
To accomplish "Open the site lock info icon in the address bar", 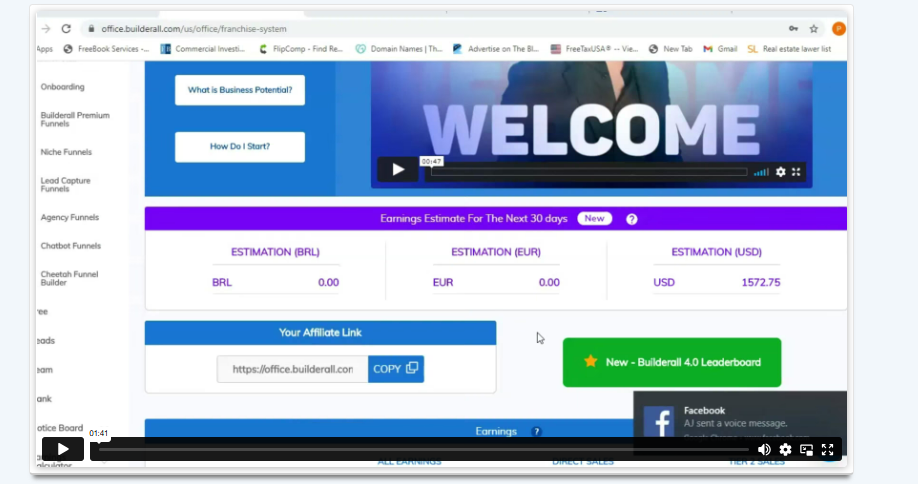I will 91,29.
